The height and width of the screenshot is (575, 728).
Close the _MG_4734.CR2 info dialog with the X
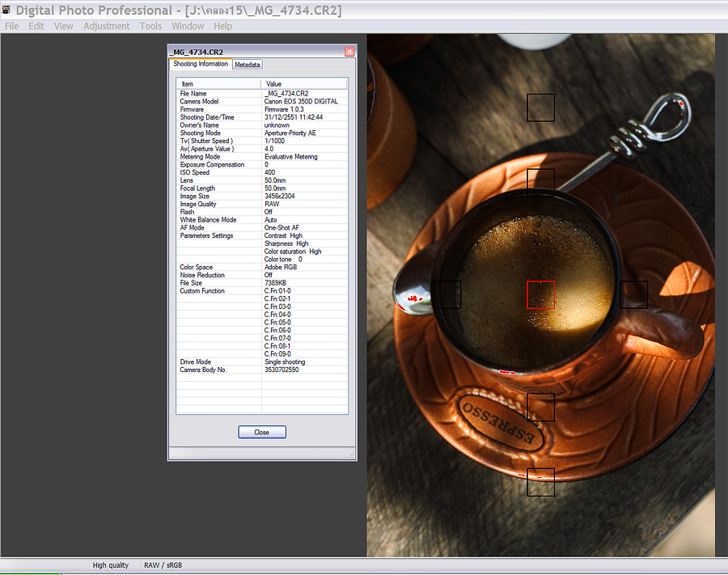pos(349,52)
